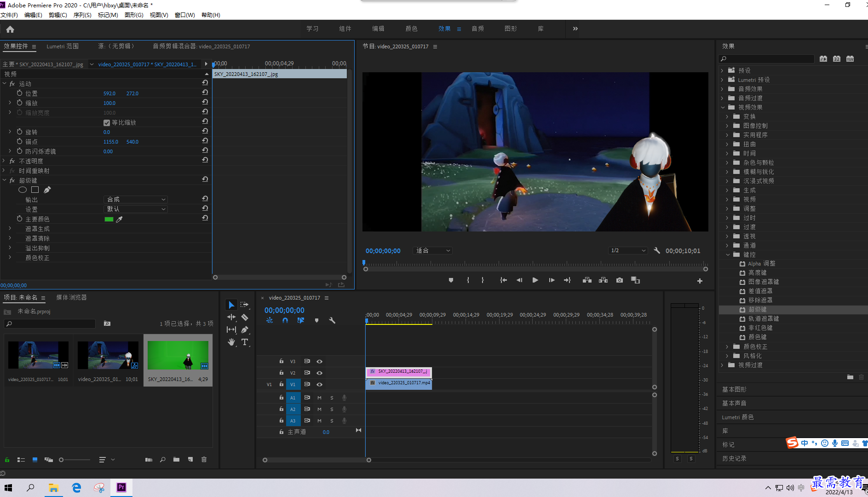Screen dimensions: 868x497
Task: Toggle animation stopwatch for Rotation
Action: [x=19, y=132]
